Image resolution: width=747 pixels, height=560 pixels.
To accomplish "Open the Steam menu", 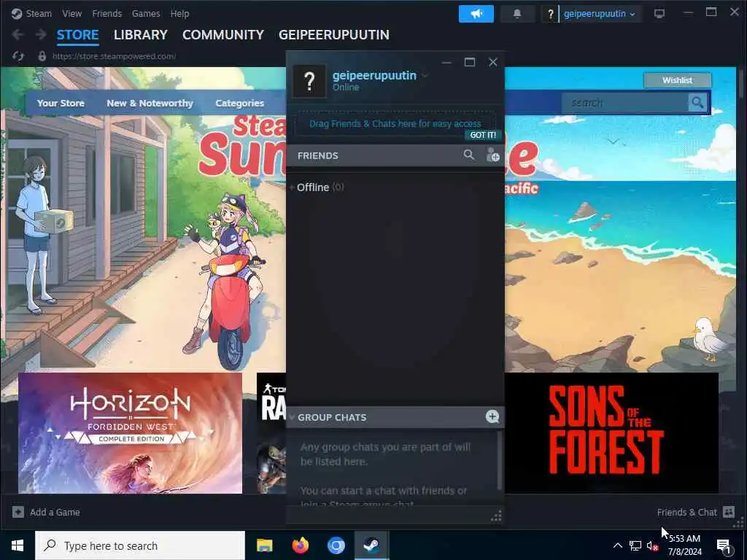I will click(x=38, y=13).
